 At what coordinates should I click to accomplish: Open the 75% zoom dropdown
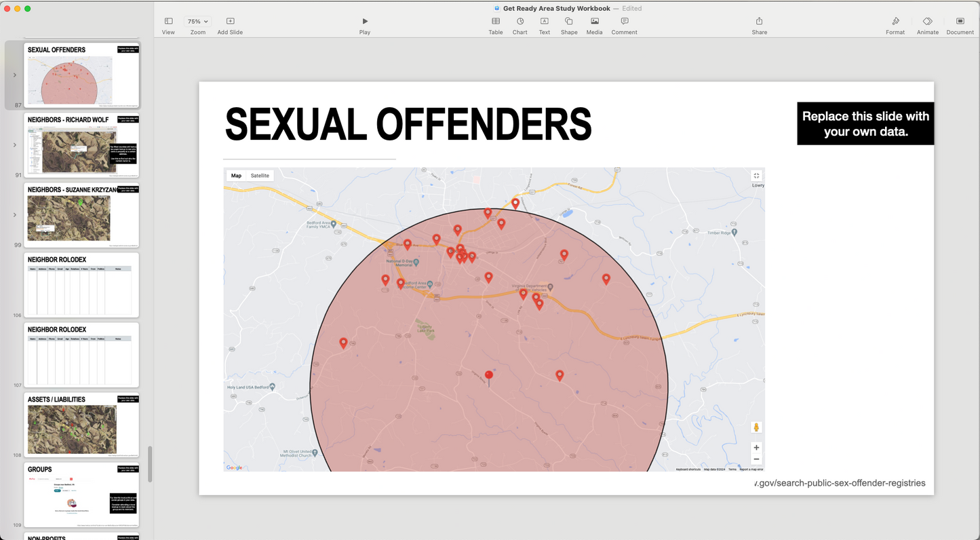pos(198,22)
